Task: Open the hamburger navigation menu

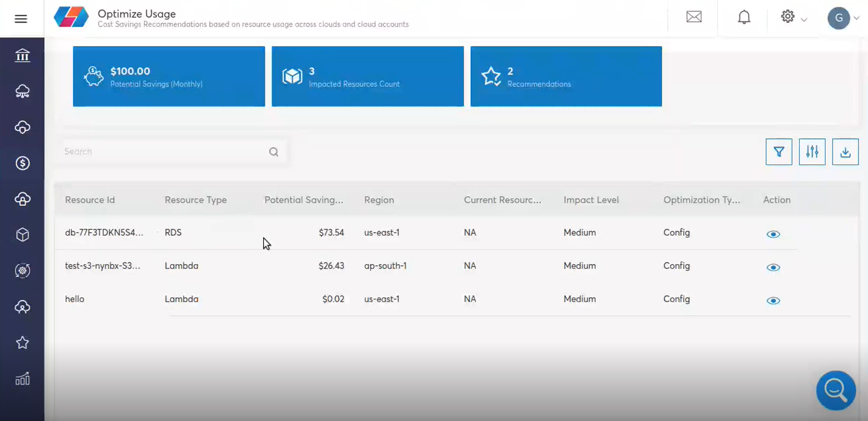Action: tap(21, 19)
